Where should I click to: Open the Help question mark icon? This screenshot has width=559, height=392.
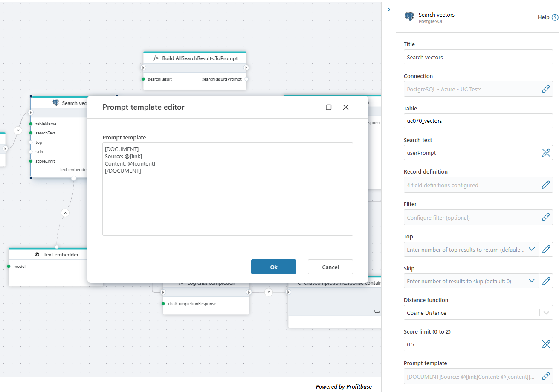(x=555, y=17)
